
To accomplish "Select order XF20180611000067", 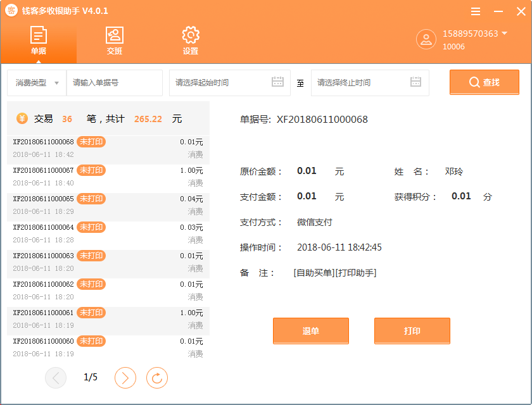I will (108, 178).
